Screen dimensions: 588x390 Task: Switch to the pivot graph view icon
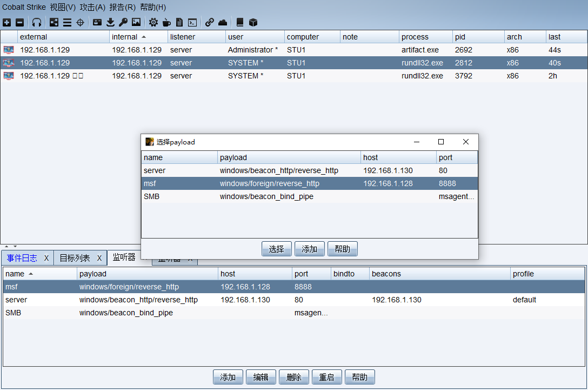pos(54,23)
